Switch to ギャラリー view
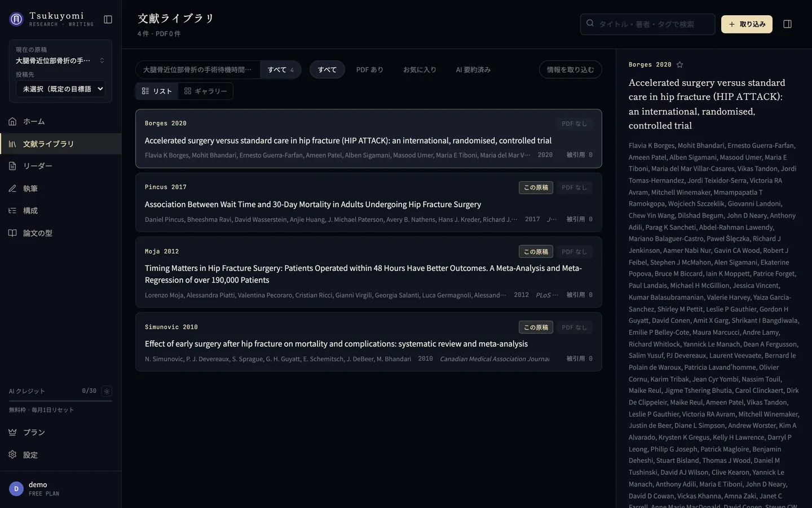The width and height of the screenshot is (812, 508). (x=206, y=91)
